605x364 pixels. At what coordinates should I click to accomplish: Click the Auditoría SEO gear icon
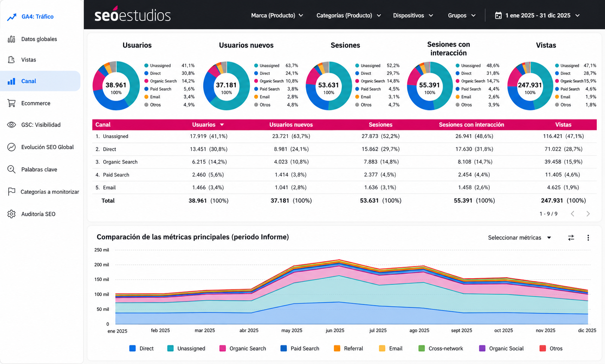(12, 214)
